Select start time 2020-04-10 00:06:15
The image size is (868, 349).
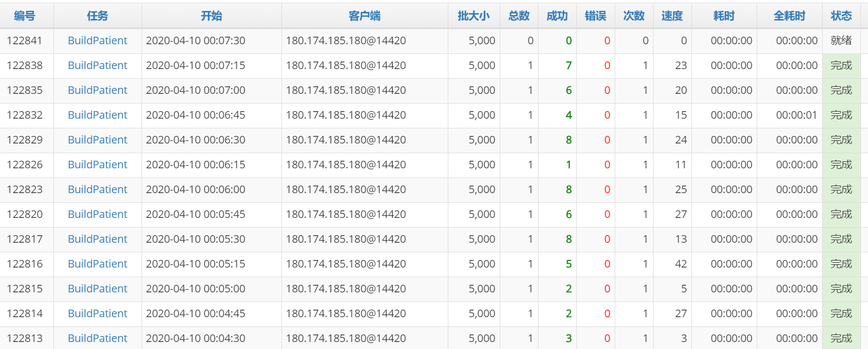(196, 165)
